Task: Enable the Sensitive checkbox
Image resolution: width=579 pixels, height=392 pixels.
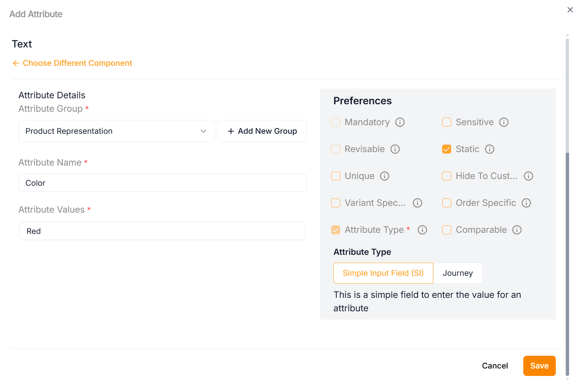Action: pos(447,122)
